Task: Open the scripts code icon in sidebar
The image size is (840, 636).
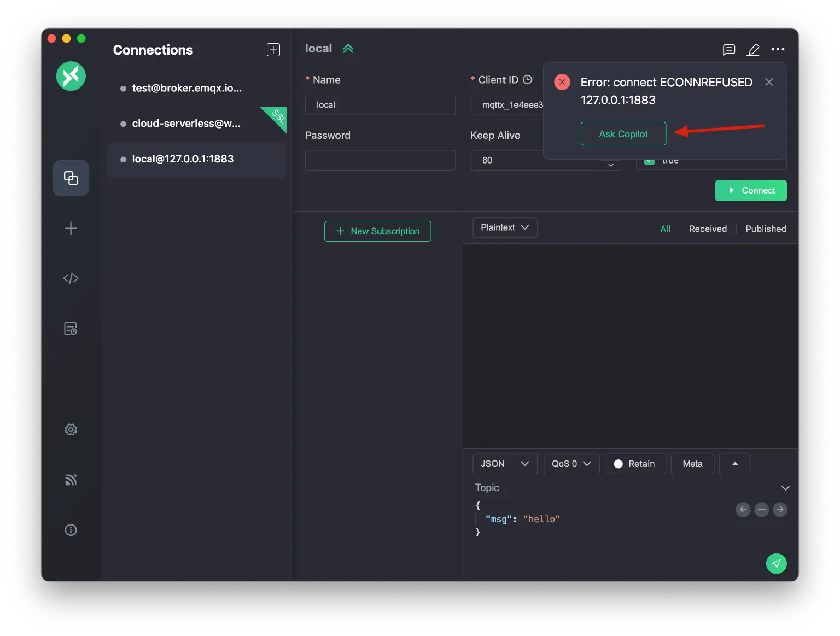Action: pyautogui.click(x=71, y=278)
